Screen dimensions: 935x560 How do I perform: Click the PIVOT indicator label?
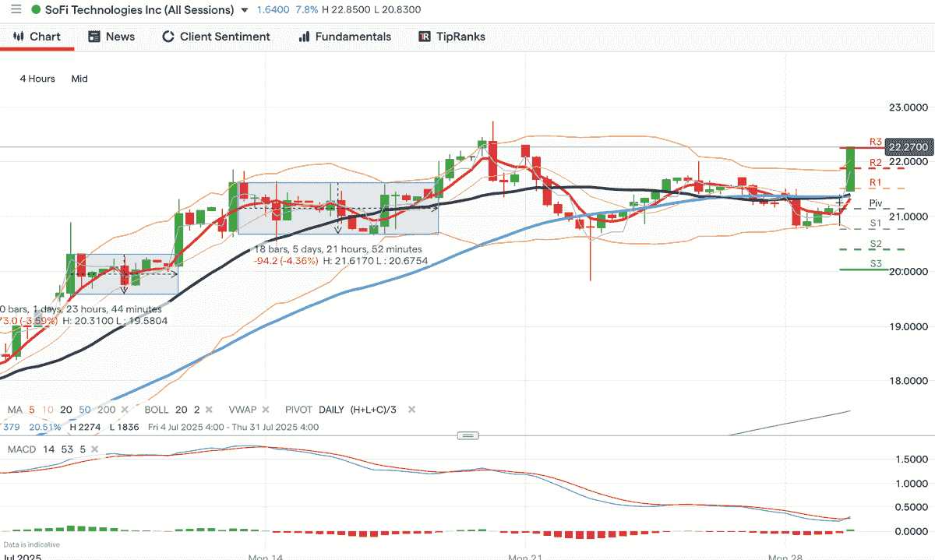coord(298,410)
